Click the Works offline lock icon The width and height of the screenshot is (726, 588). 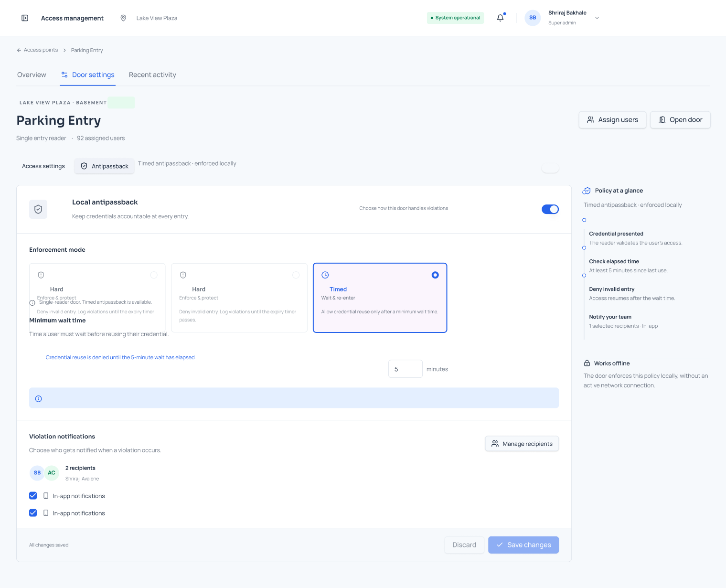click(x=587, y=363)
